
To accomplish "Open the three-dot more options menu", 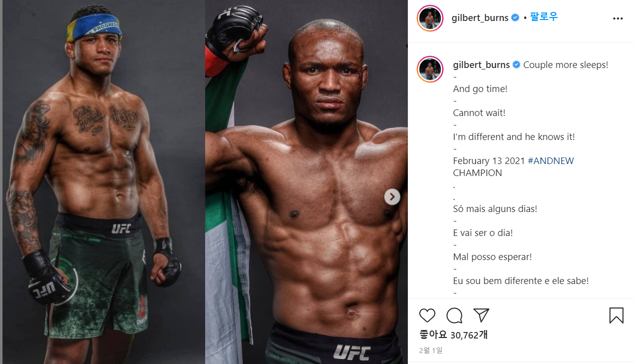I will [x=618, y=18].
